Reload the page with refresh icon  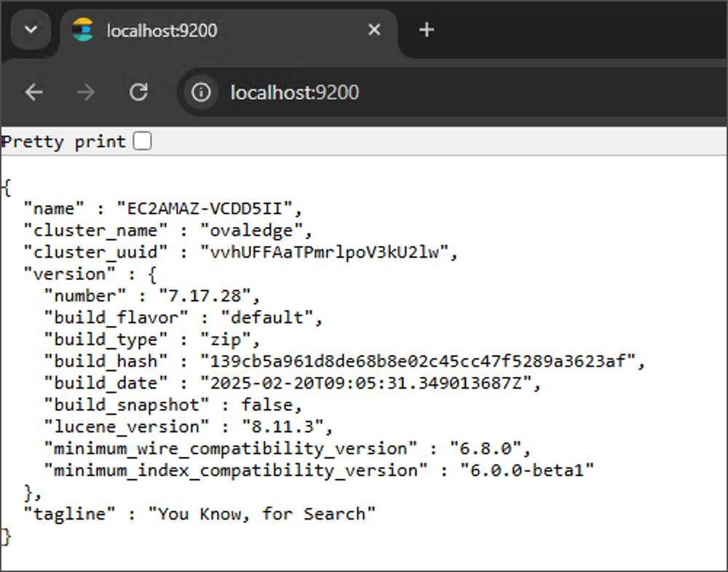[138, 92]
